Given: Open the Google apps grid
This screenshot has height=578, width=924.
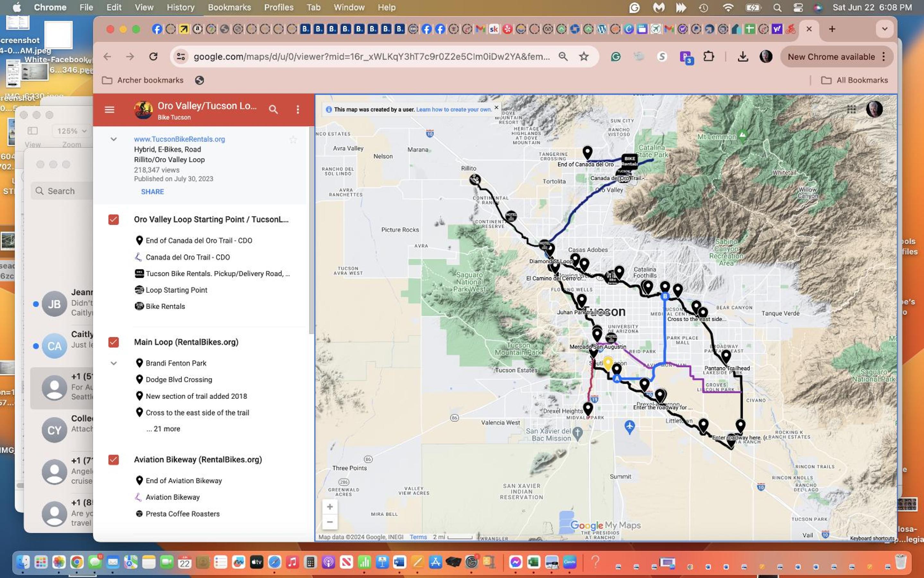Looking at the screenshot, I should (851, 109).
